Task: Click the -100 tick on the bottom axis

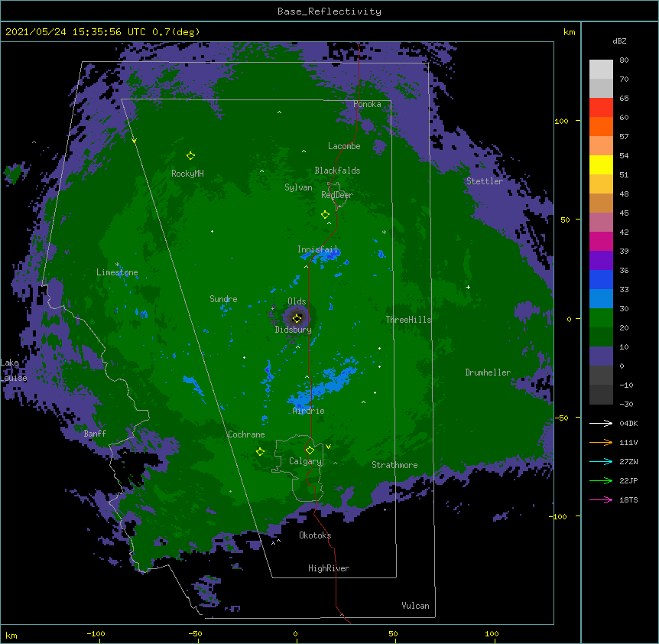Action: [x=96, y=634]
